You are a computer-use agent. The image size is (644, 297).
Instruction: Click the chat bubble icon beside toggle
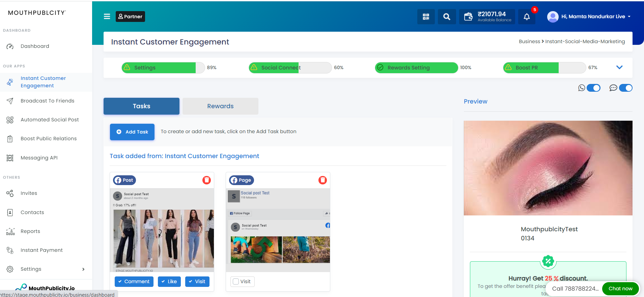click(613, 88)
